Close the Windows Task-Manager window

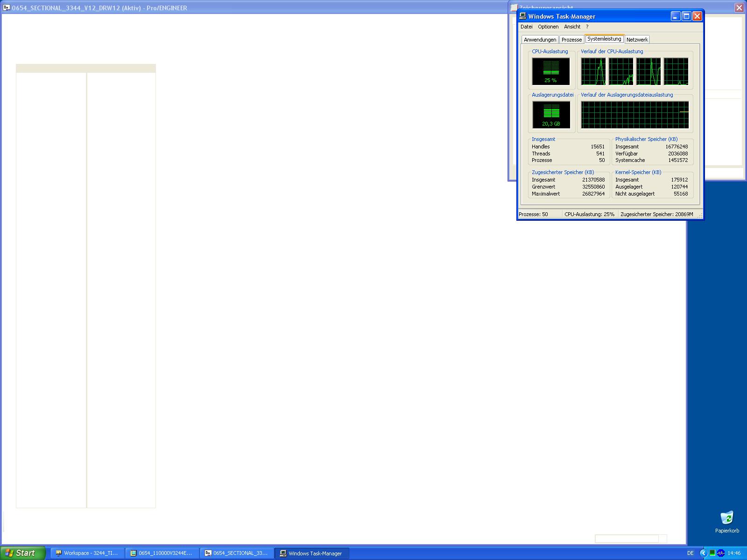697,16
